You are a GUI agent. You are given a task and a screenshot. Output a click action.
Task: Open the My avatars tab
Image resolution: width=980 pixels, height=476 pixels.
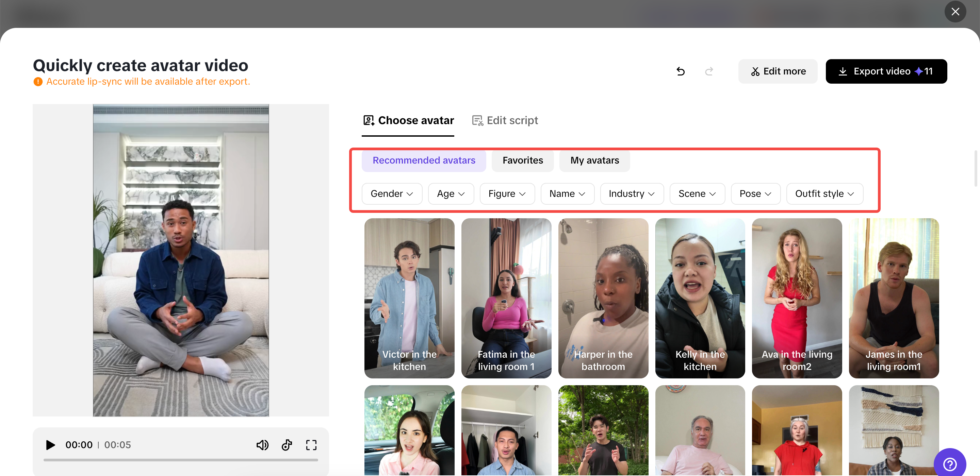tap(594, 160)
